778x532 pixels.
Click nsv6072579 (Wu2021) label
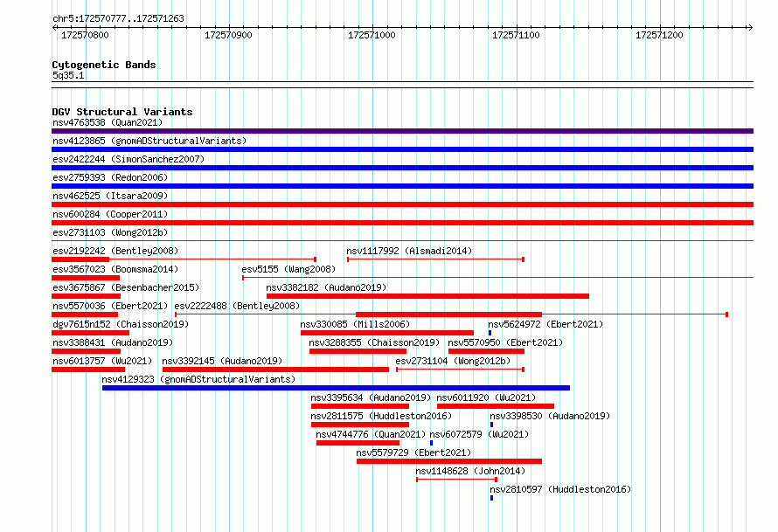click(479, 434)
